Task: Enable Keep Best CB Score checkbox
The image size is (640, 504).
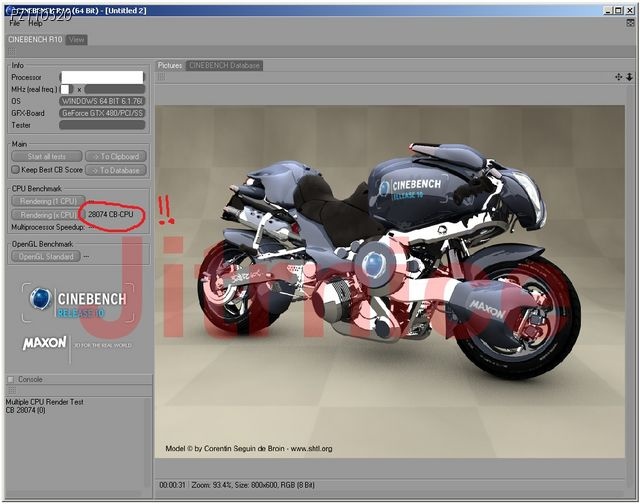Action: 15,170
